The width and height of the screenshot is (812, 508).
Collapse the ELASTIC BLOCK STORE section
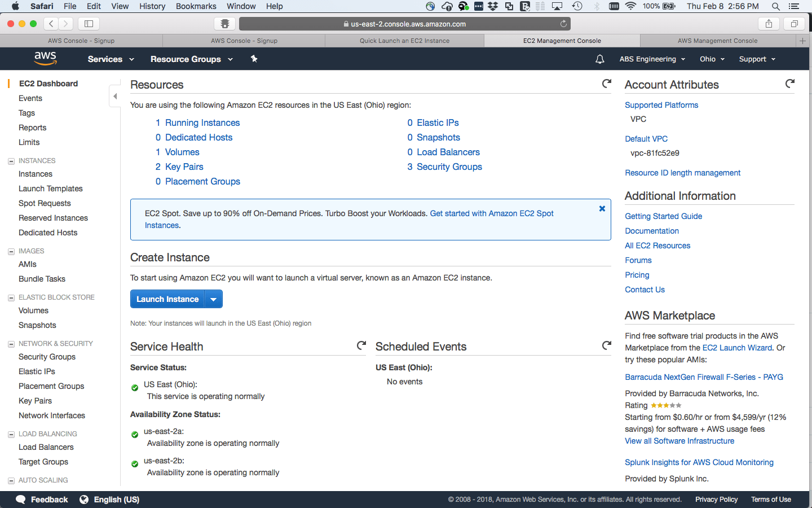(11, 298)
